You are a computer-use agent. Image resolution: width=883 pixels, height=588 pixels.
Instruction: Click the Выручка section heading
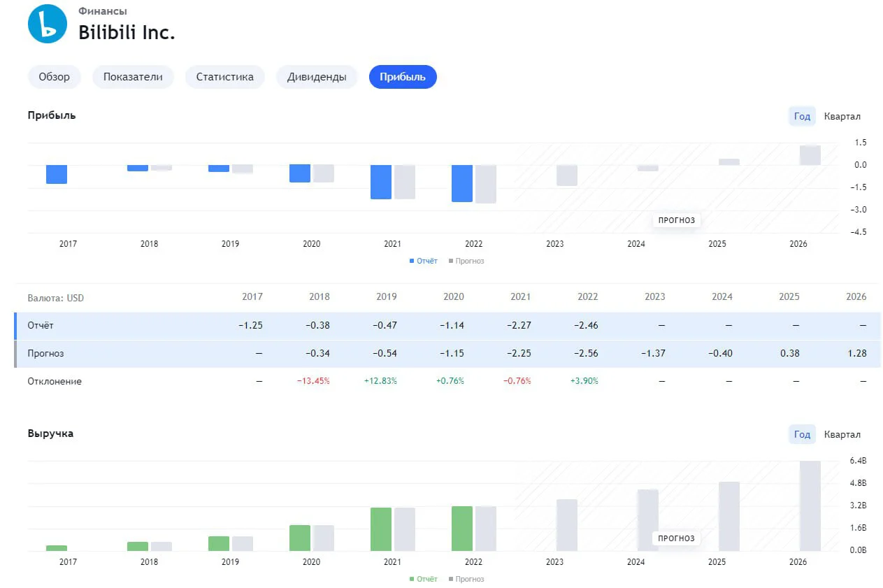click(x=50, y=433)
